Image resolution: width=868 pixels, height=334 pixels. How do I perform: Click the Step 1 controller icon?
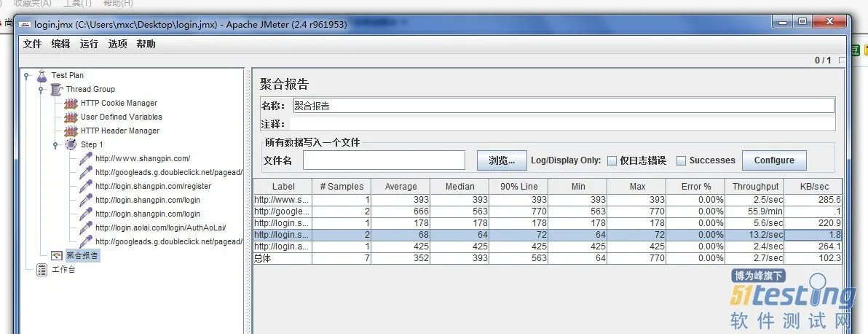tap(71, 145)
